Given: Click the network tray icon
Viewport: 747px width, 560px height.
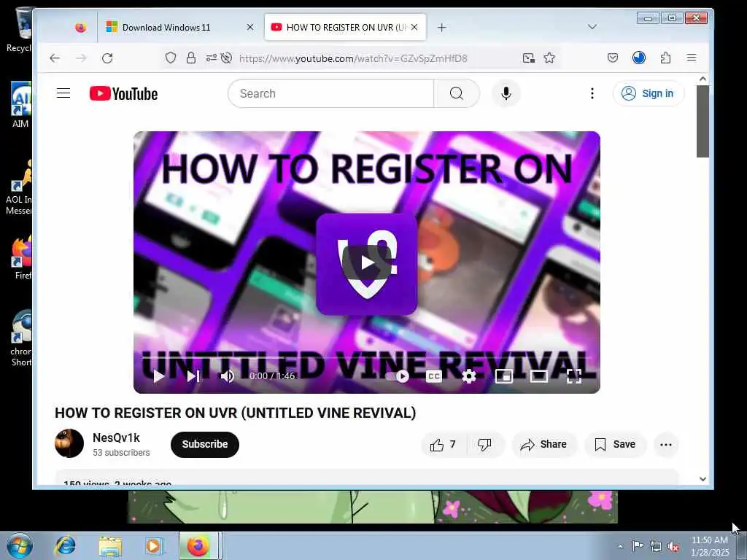Looking at the screenshot, I should pos(656,547).
